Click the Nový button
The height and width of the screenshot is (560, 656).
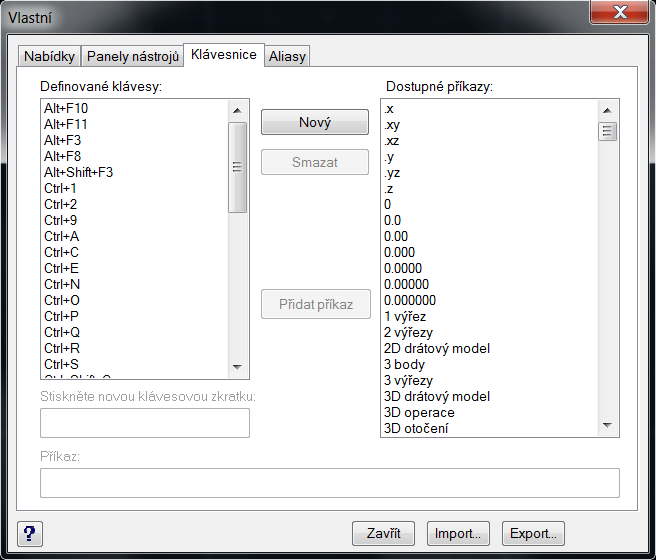tap(315, 122)
